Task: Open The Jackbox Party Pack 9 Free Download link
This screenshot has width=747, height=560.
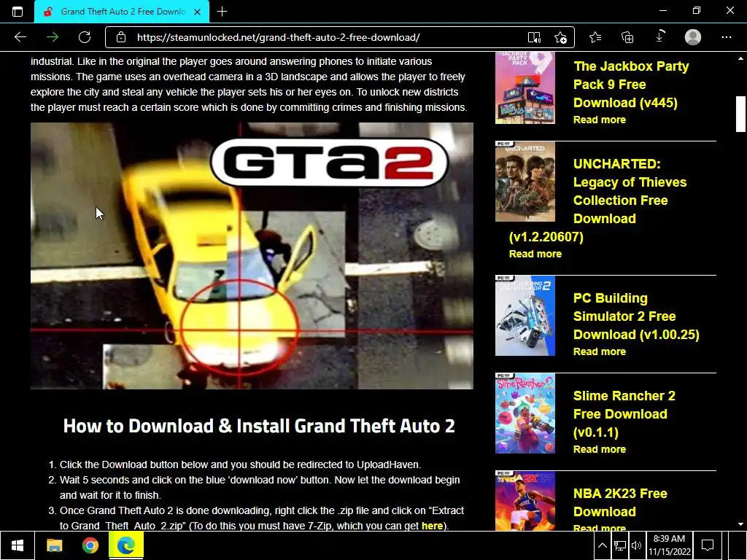Action: 631,85
